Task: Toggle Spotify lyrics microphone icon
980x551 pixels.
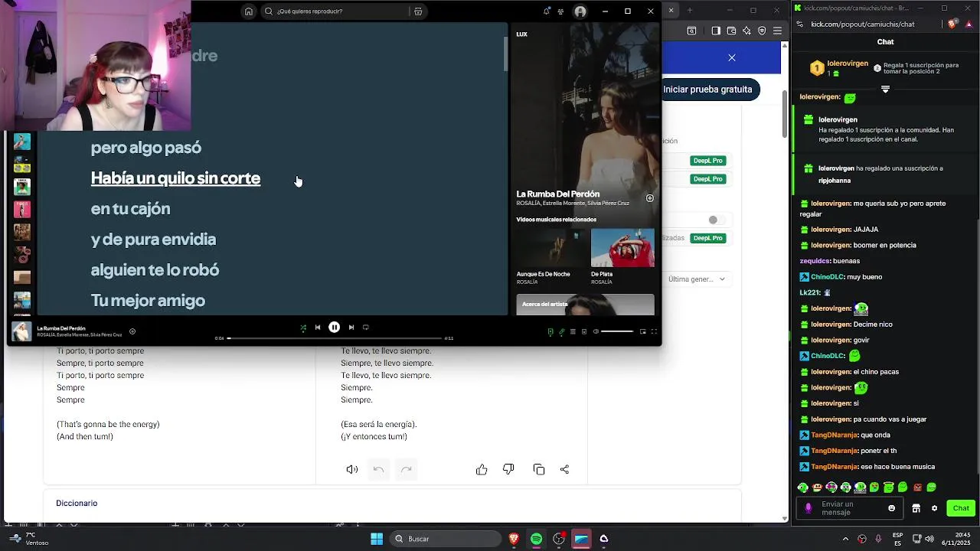Action: click(x=561, y=331)
